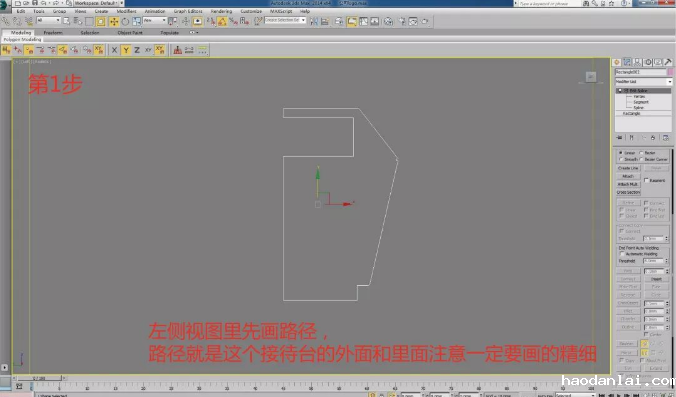The width and height of the screenshot is (676, 397).
Task: Click the Attach Mult. button
Action: tap(628, 184)
